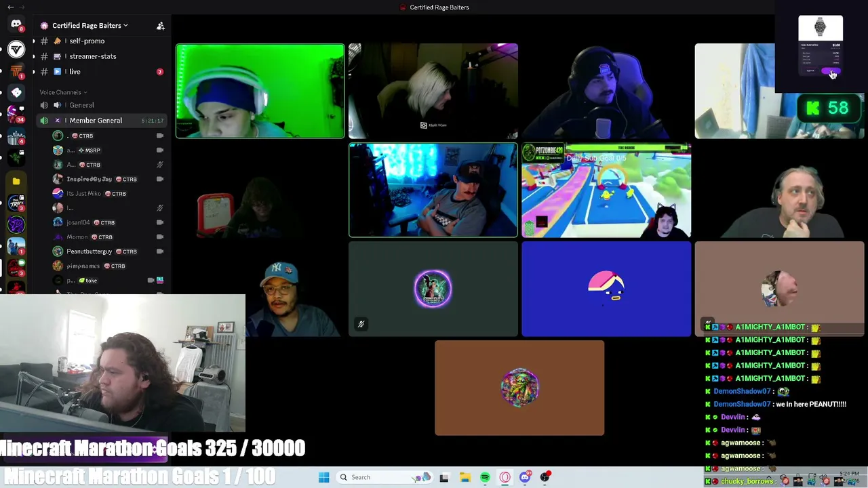The image size is (868, 488).
Task: Open OBS Studio from the taskbar
Action: tap(545, 477)
